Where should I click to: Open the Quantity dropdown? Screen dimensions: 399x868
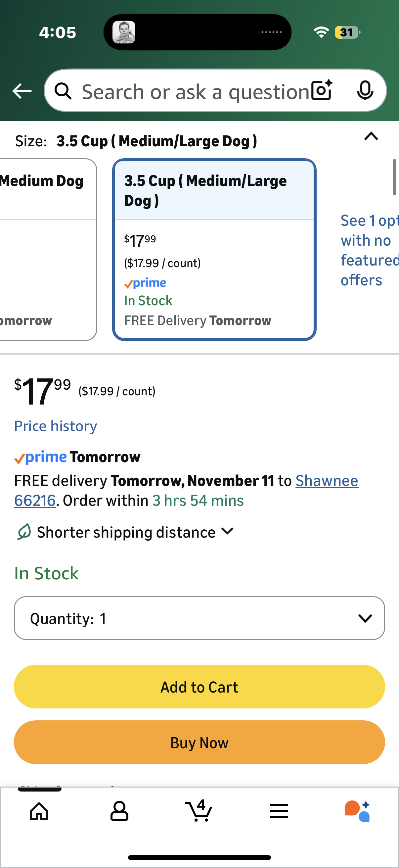199,618
